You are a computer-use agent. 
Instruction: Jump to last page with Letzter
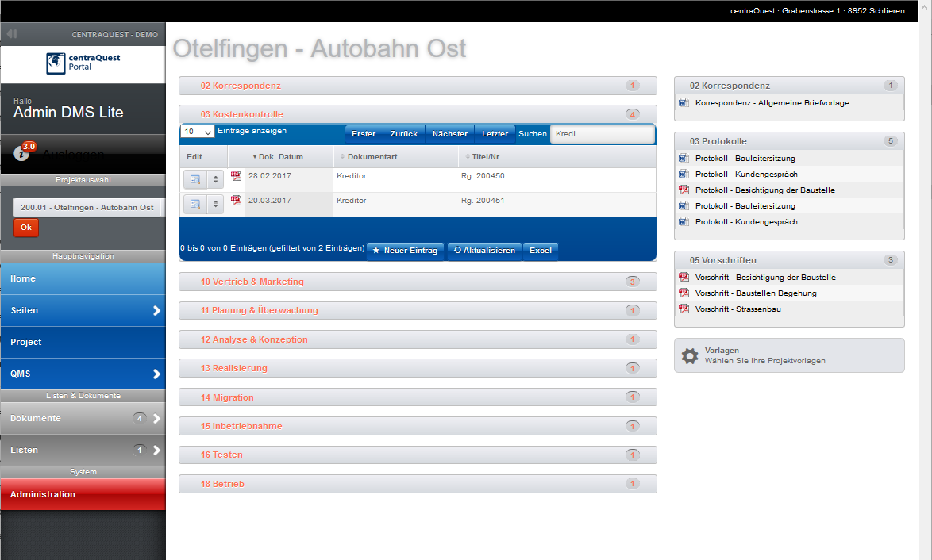tap(495, 134)
